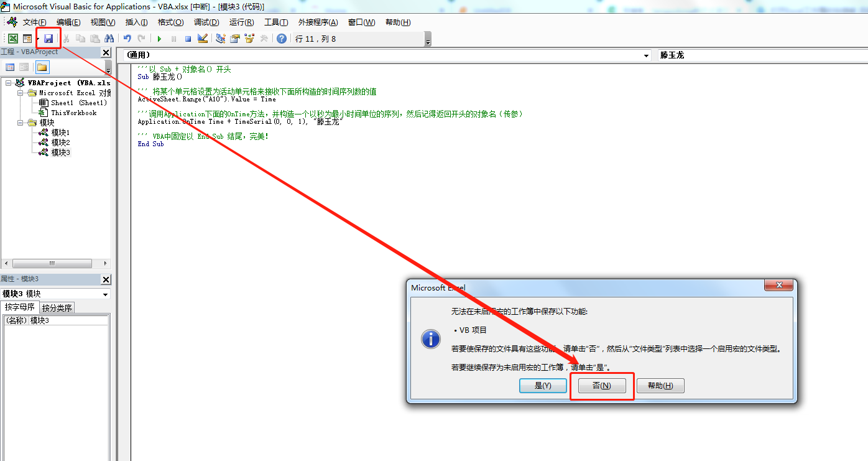This screenshot has width=868, height=461.
Task: Open the Project Explorer toolbar icon
Action: (x=220, y=39)
